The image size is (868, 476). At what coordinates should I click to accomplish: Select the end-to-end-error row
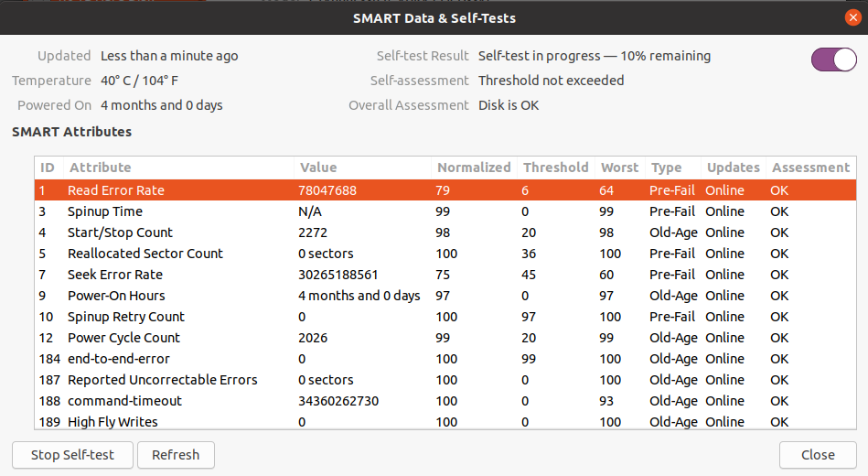[445, 359]
